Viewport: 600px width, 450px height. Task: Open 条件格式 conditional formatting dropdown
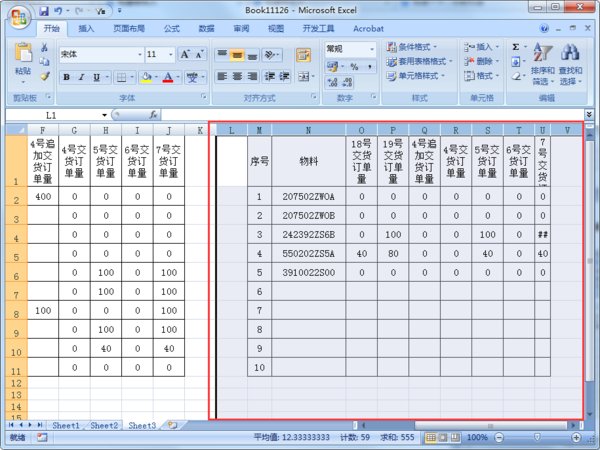point(412,47)
